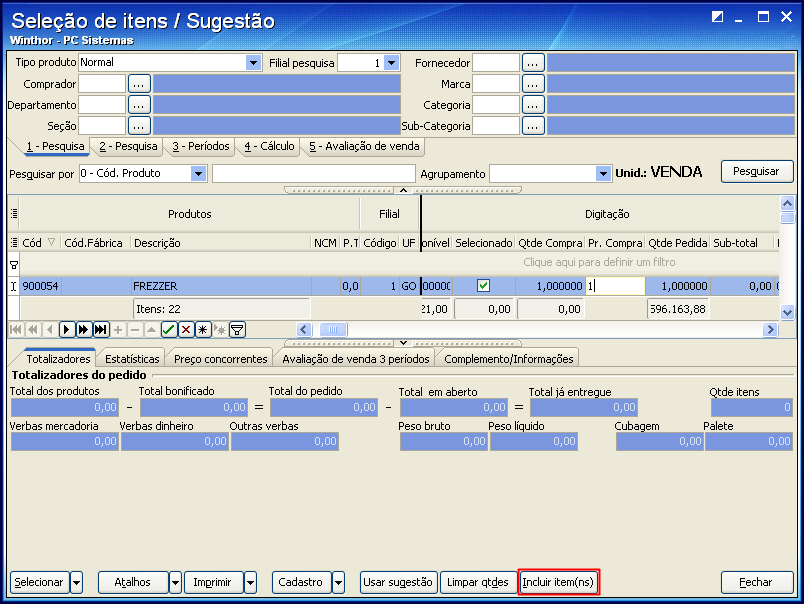Open Filial pesquisa dropdown

(x=391, y=63)
